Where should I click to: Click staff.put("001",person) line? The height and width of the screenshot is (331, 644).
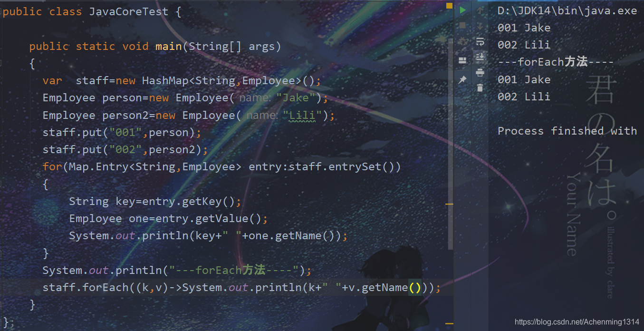click(x=122, y=133)
